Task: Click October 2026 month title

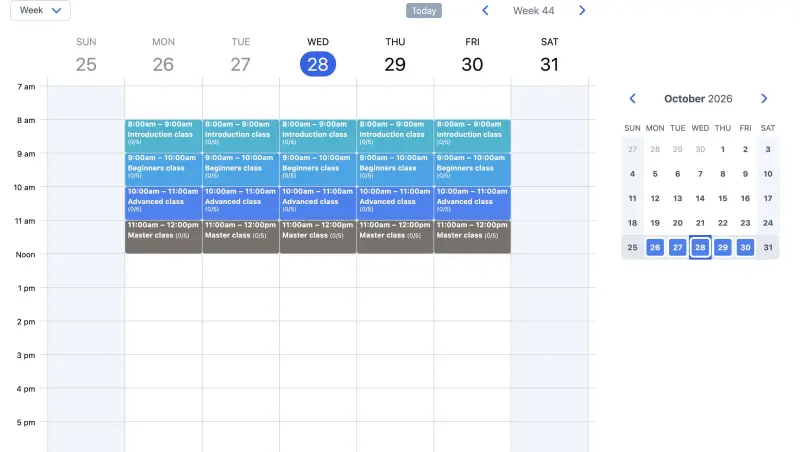Action: [698, 98]
